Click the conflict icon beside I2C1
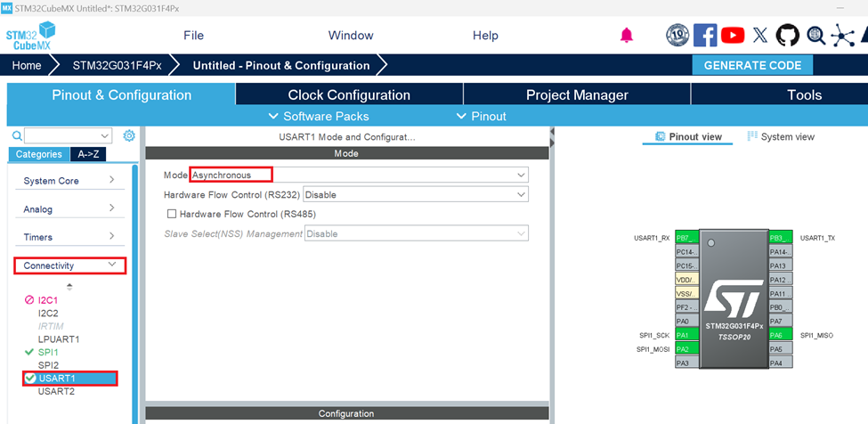This screenshot has height=424, width=868. [x=30, y=300]
